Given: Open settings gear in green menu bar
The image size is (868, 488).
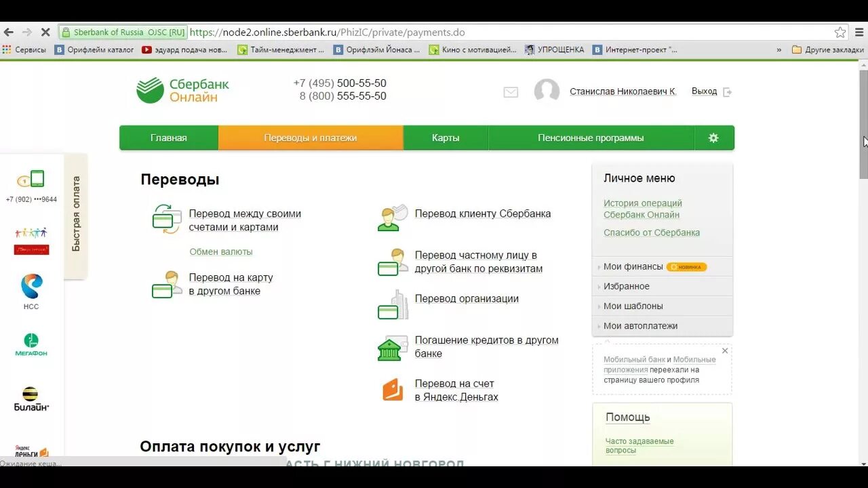Looking at the screenshot, I should [713, 138].
